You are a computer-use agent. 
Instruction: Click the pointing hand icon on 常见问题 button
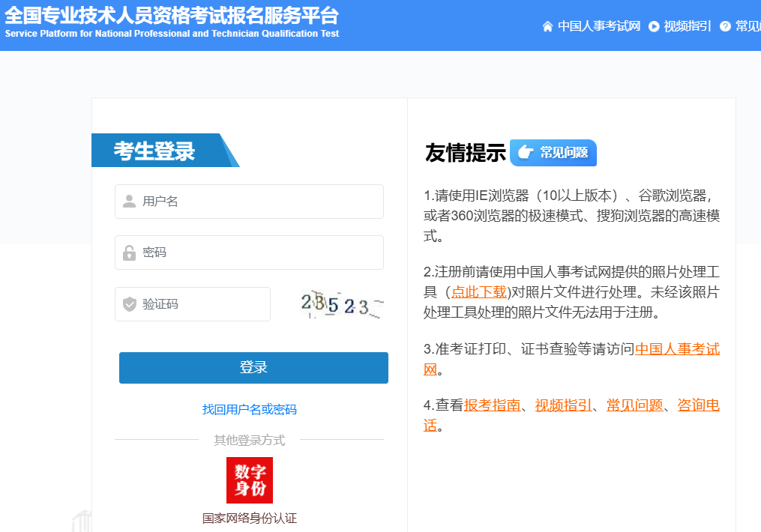[x=525, y=152]
